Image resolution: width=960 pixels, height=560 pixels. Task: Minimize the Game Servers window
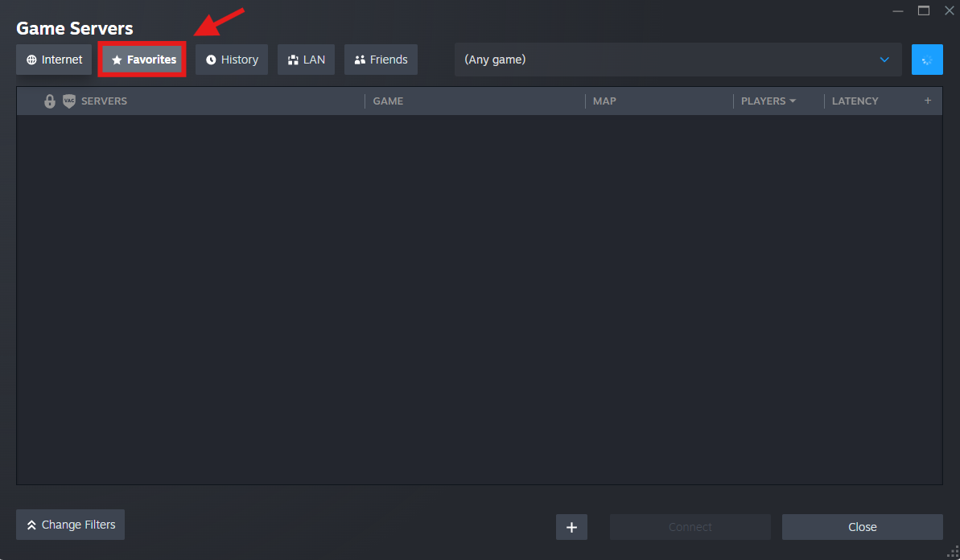897,10
